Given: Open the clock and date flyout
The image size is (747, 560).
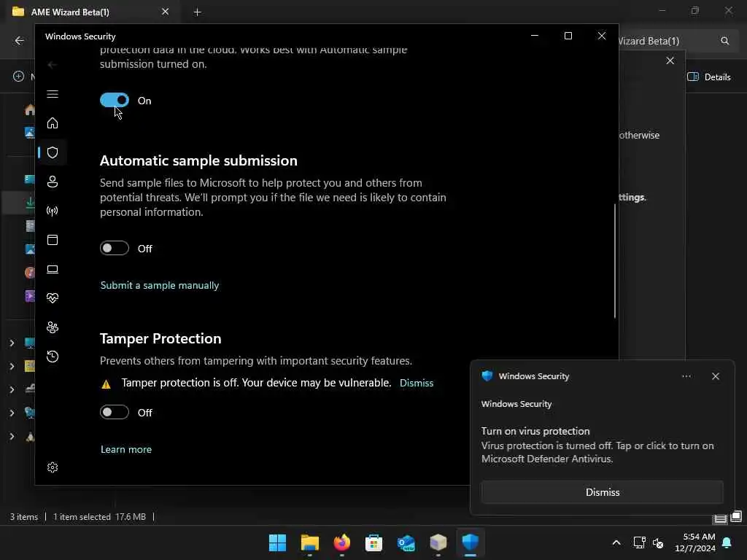Looking at the screenshot, I should pyautogui.click(x=695, y=542).
